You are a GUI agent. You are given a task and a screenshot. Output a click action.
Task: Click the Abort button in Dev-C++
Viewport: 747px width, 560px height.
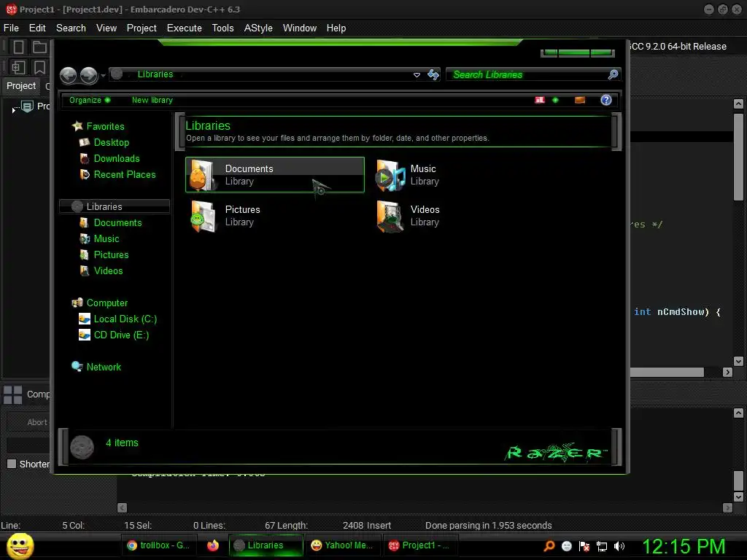point(29,422)
